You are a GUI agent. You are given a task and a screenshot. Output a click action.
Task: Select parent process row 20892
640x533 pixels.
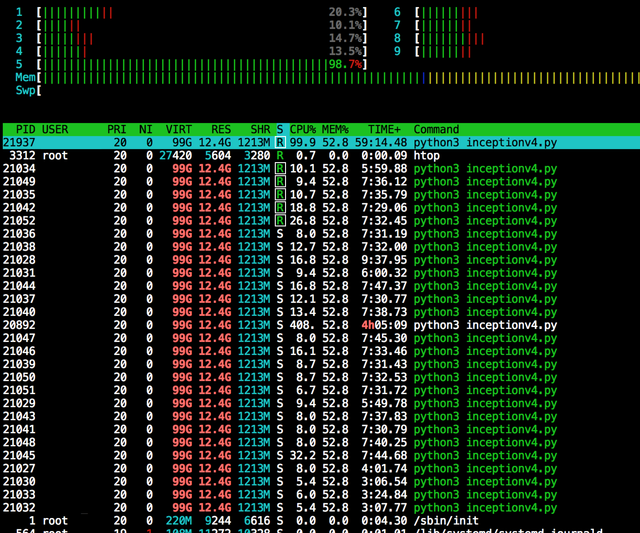click(320, 325)
